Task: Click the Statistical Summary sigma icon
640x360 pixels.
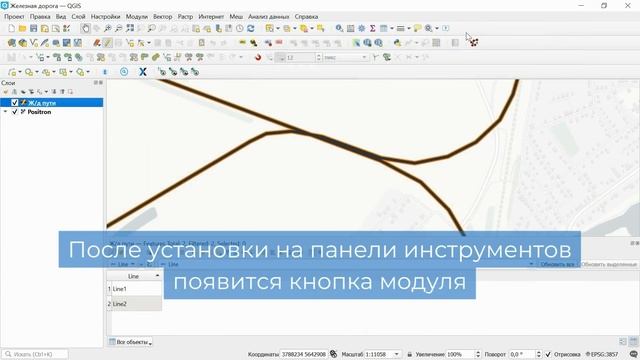Action: coord(373,28)
